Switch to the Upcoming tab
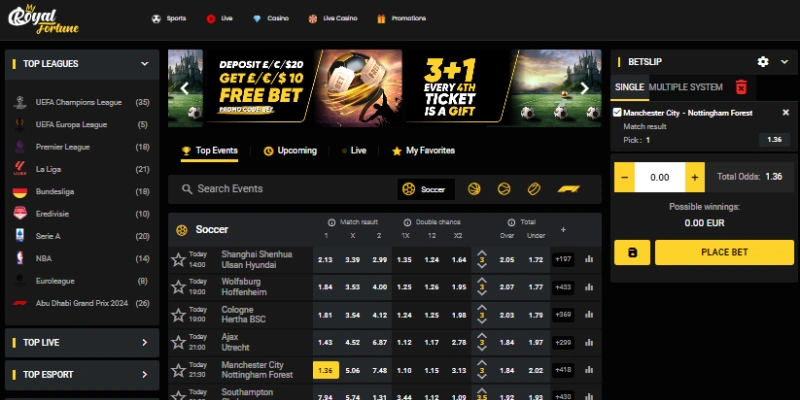800x400 pixels. click(x=290, y=151)
